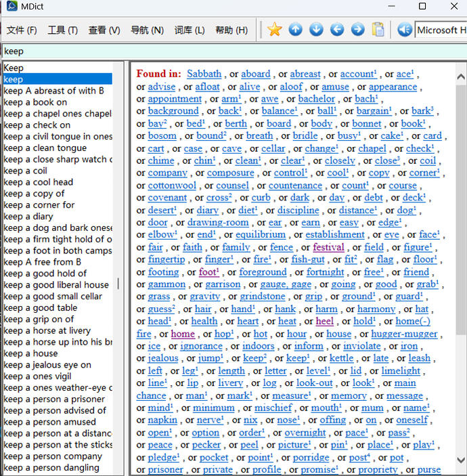Maximize the MDict window

click(x=422, y=6)
